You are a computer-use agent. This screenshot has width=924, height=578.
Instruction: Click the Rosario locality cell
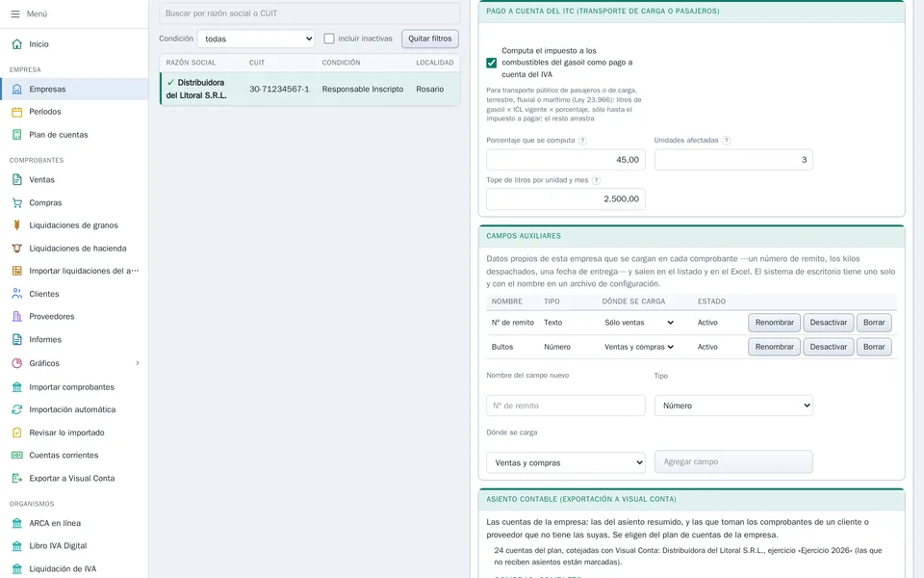tap(429, 89)
